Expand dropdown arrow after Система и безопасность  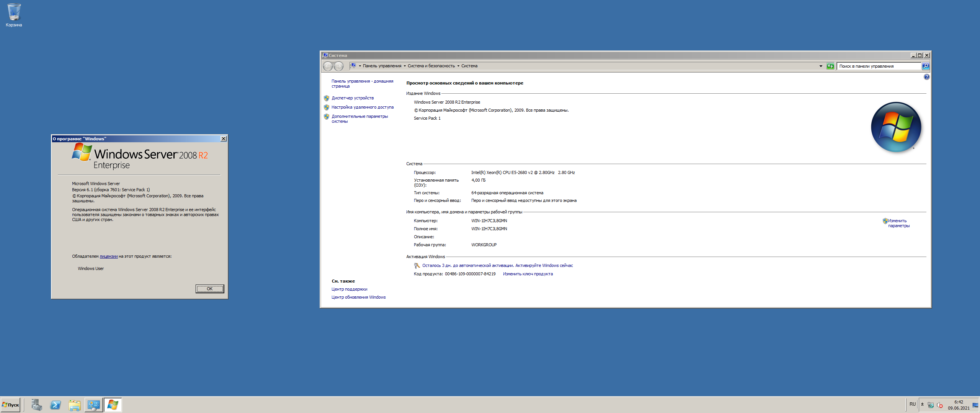point(458,66)
